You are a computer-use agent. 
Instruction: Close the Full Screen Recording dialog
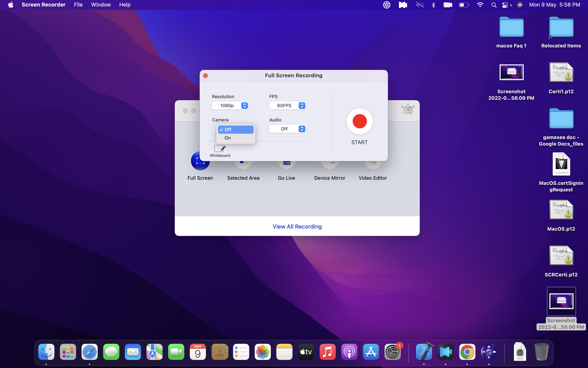pos(205,76)
